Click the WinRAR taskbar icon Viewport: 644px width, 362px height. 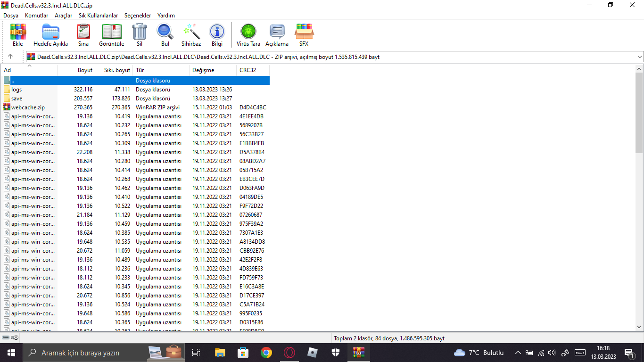pos(359,353)
